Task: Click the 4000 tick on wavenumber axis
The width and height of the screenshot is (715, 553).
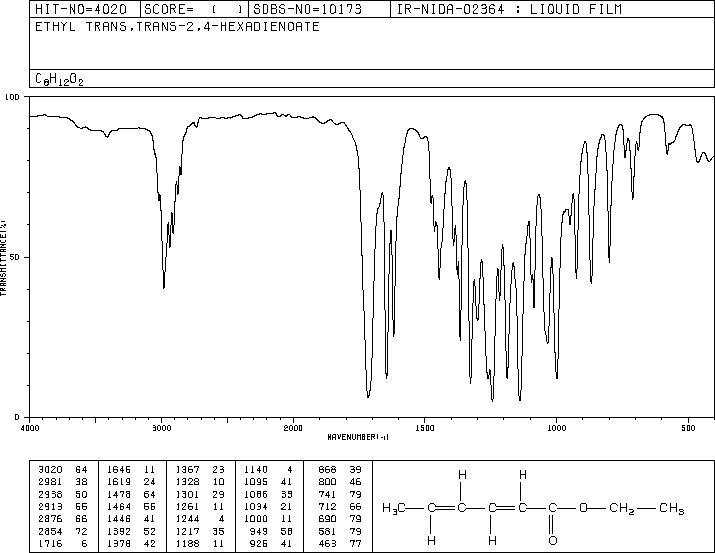Action: point(30,427)
